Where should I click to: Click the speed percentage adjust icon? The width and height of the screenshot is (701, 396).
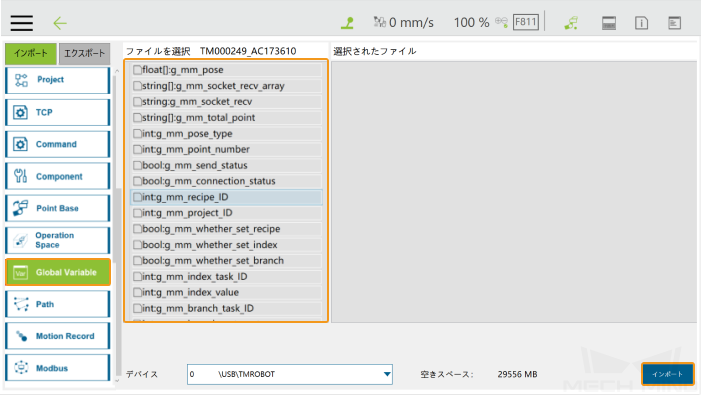tap(502, 22)
